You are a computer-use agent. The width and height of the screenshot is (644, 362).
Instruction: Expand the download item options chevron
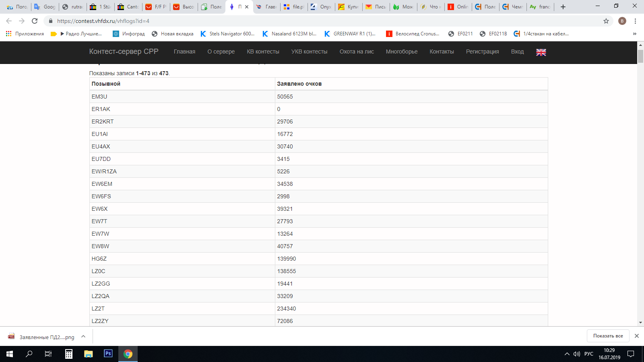coord(83,337)
